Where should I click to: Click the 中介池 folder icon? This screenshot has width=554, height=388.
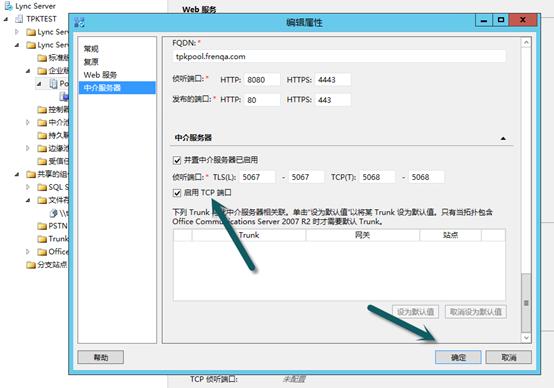coord(42,123)
